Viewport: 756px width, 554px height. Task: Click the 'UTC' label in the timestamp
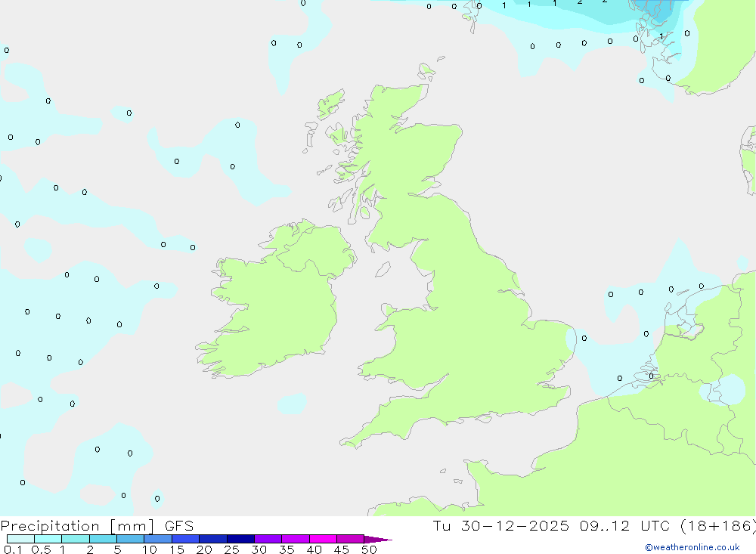655,526
